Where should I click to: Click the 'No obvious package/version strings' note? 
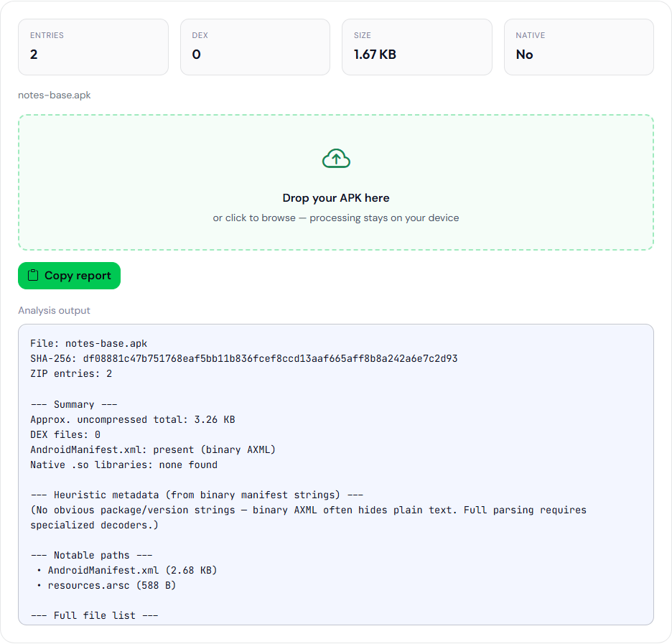(308, 518)
